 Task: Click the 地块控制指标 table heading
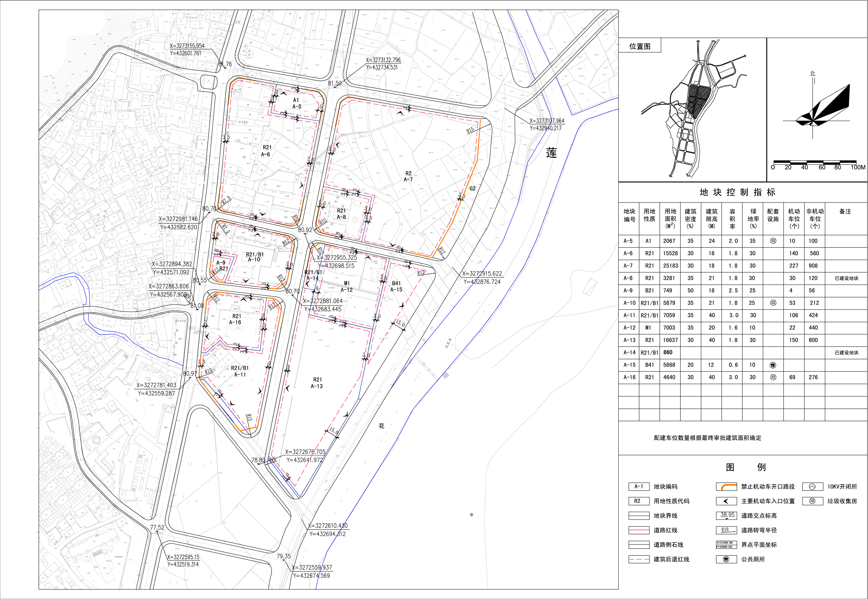tap(738, 192)
